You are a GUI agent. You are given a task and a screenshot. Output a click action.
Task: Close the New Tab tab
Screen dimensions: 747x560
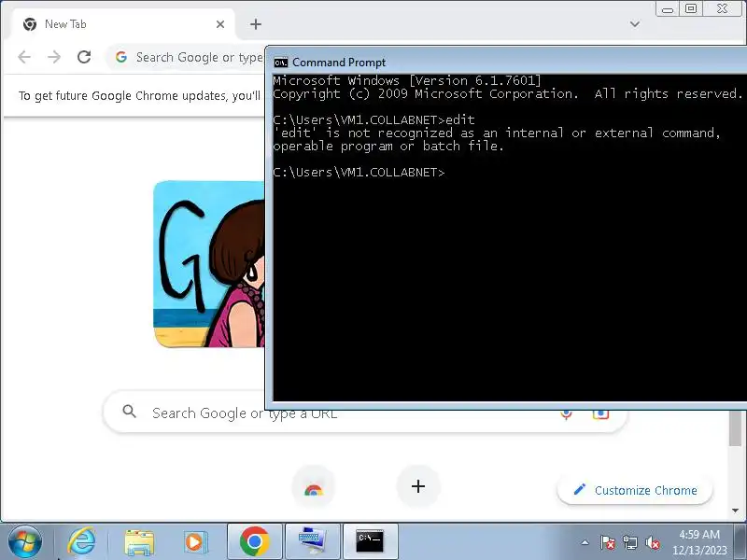220,24
